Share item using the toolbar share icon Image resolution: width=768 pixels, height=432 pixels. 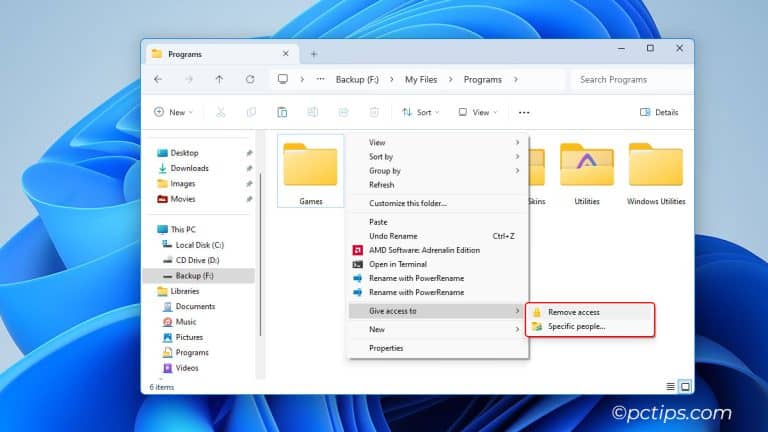point(343,112)
